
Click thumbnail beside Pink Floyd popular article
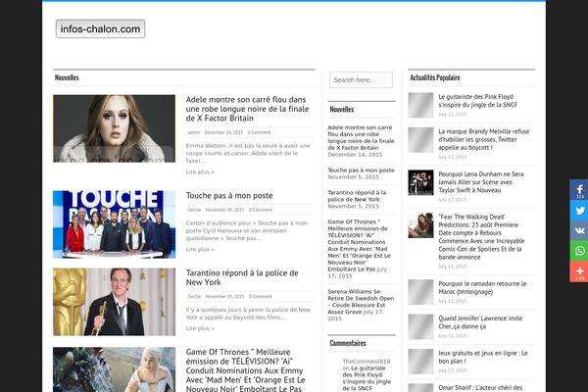point(420,105)
